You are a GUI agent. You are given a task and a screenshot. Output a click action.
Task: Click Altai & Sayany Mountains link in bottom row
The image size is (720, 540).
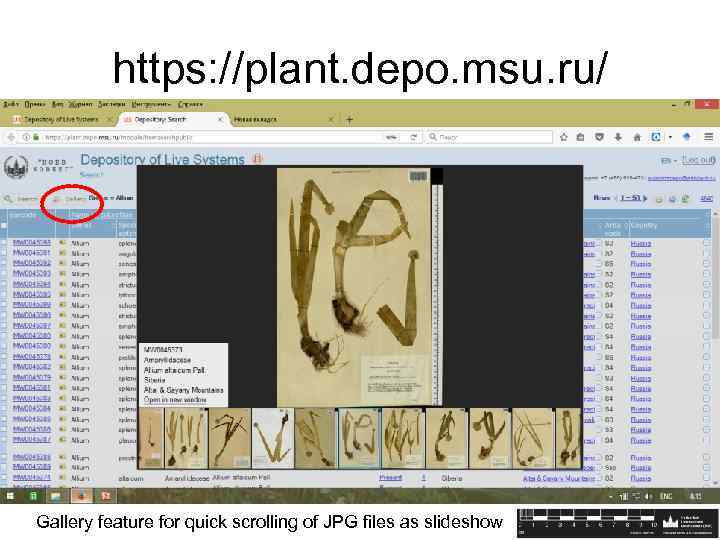click(559, 478)
